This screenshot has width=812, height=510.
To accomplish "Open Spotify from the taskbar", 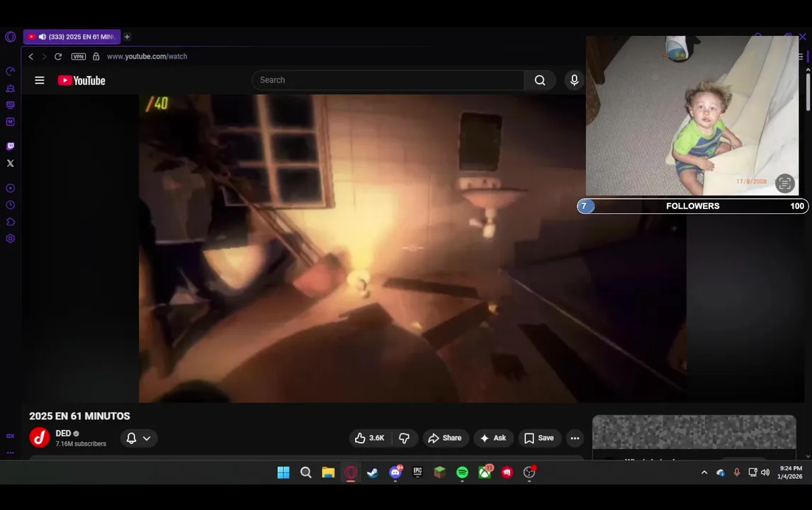I will click(463, 472).
